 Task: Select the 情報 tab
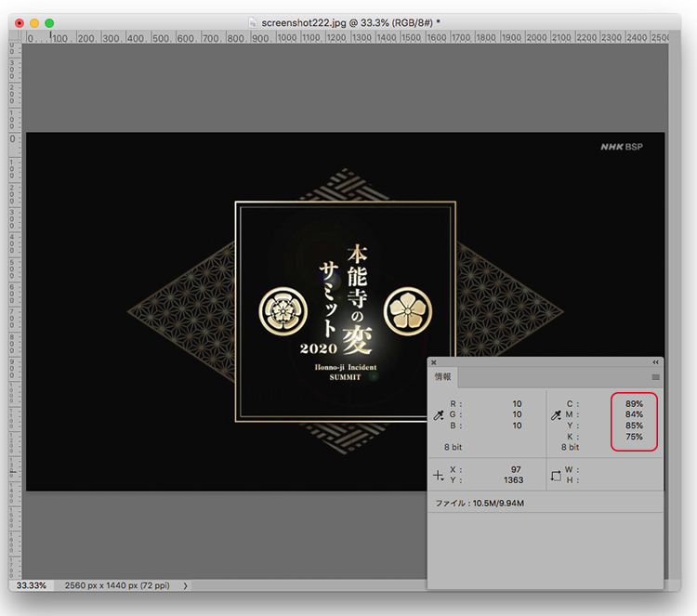pos(443,377)
